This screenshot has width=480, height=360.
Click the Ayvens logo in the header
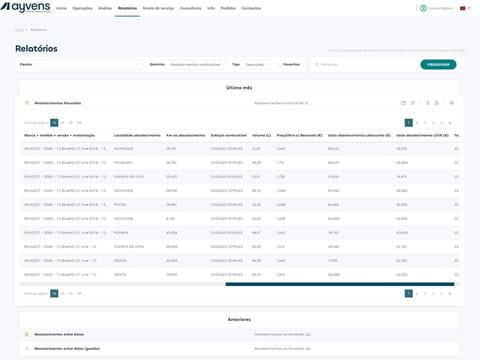click(26, 7)
